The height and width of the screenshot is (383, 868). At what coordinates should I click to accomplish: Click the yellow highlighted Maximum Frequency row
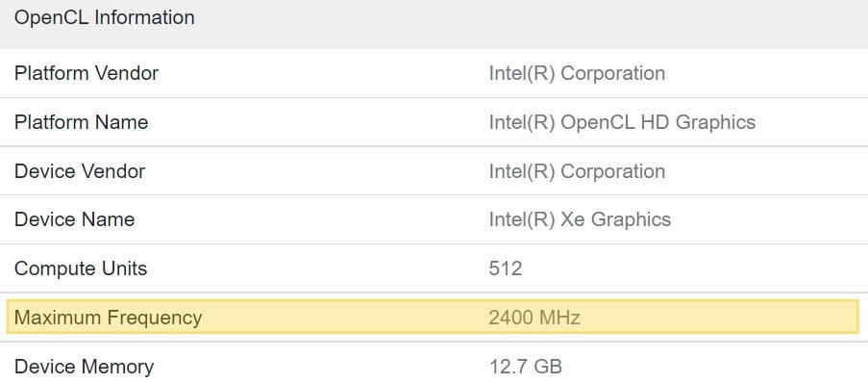coord(433,317)
